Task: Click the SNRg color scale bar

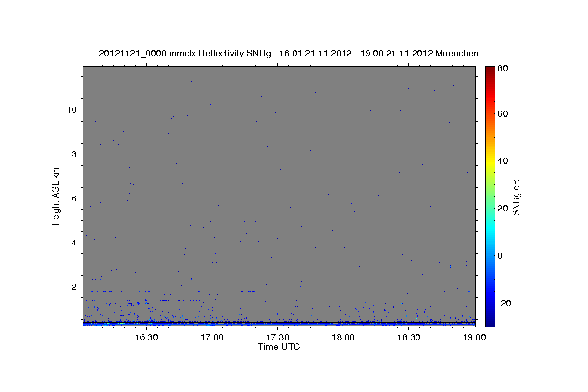Action: tap(490, 196)
